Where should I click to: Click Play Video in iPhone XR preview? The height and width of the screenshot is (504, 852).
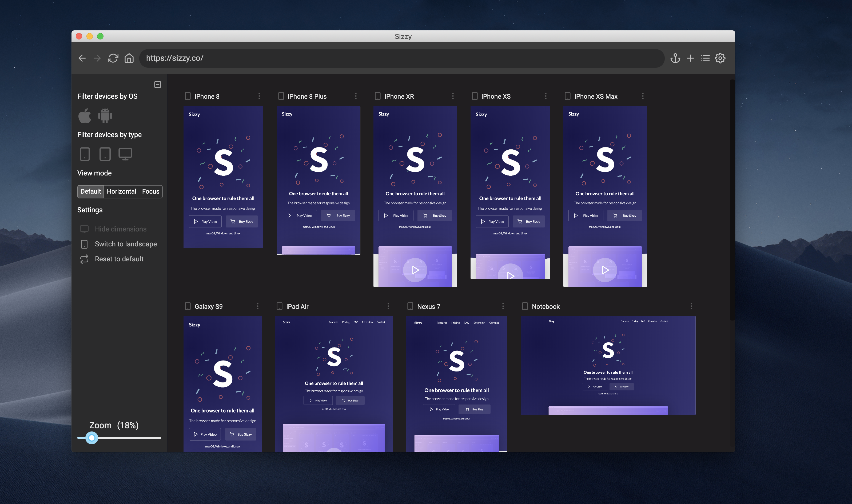point(396,216)
